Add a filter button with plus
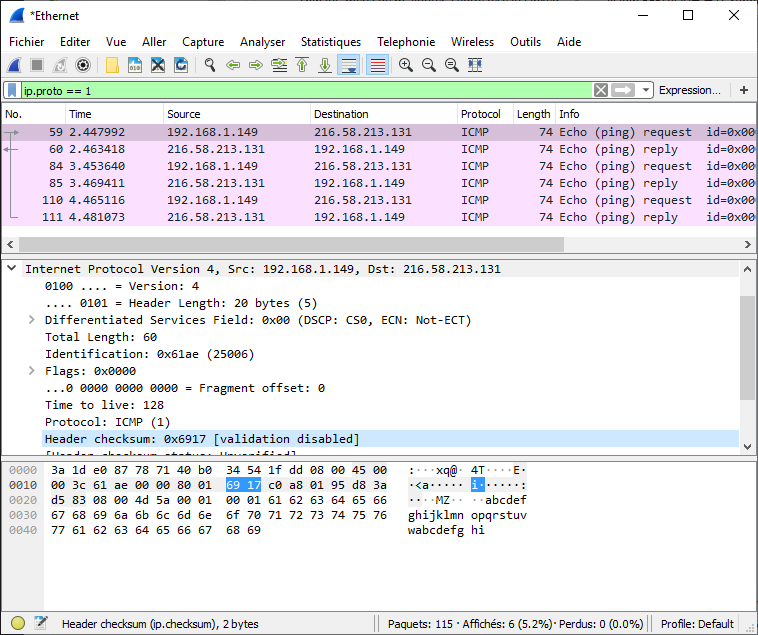 pos(744,90)
